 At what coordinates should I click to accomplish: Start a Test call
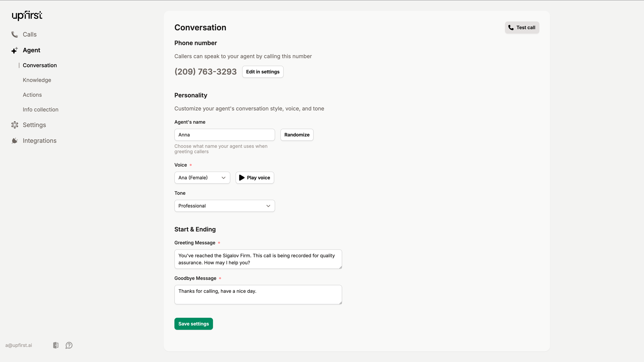522,28
